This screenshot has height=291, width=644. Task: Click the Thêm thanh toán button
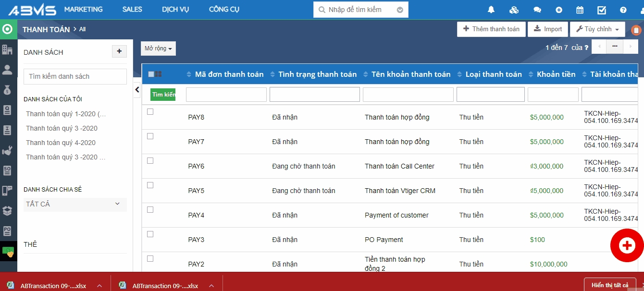point(491,29)
